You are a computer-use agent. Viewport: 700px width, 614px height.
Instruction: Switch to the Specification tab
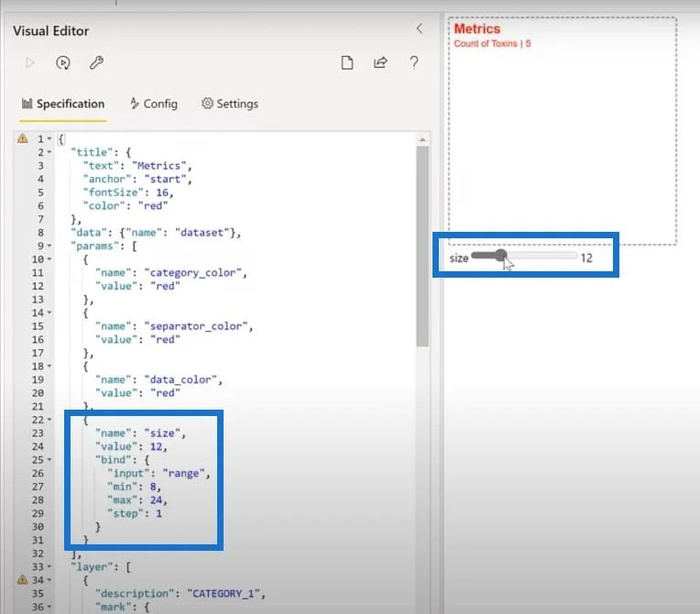tap(63, 104)
